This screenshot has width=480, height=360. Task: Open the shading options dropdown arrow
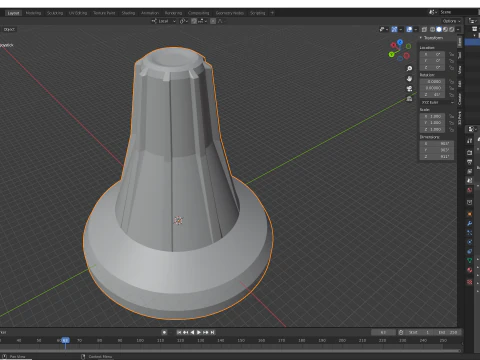pos(458,29)
